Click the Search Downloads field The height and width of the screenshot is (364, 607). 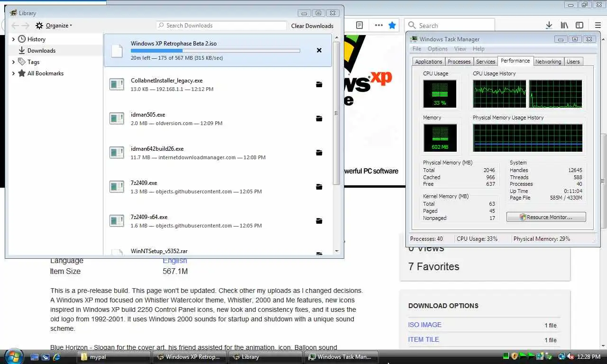[x=221, y=26]
